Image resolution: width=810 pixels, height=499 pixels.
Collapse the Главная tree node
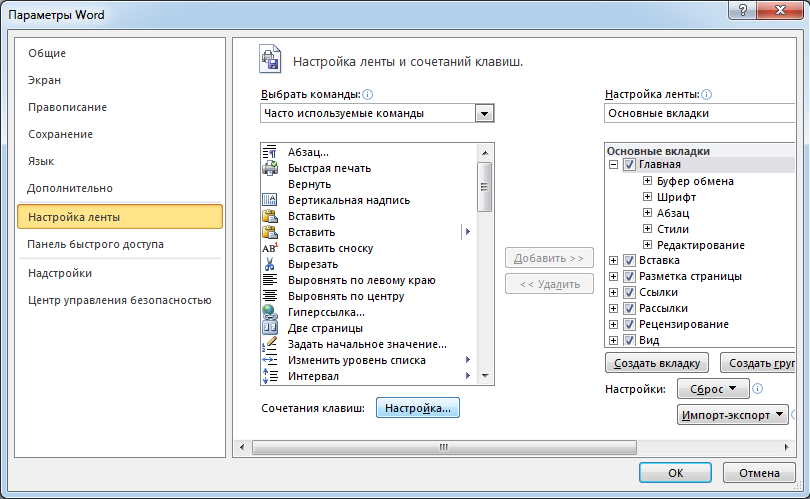click(613, 165)
